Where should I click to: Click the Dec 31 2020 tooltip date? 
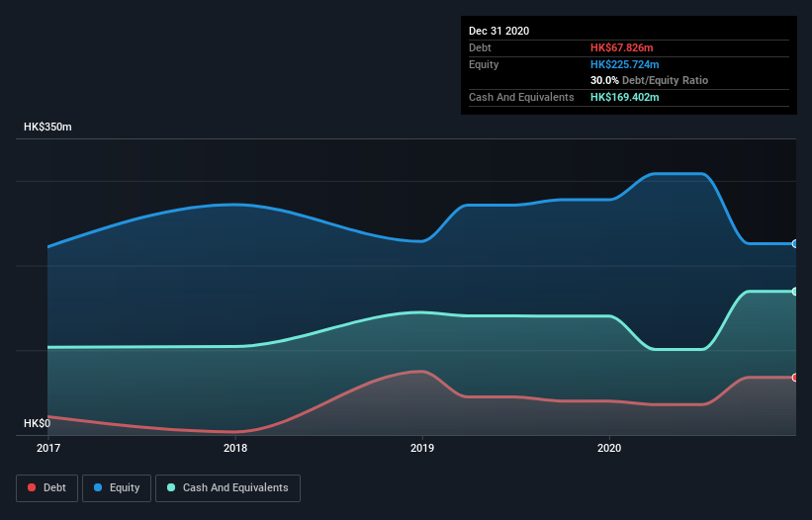[498, 31]
